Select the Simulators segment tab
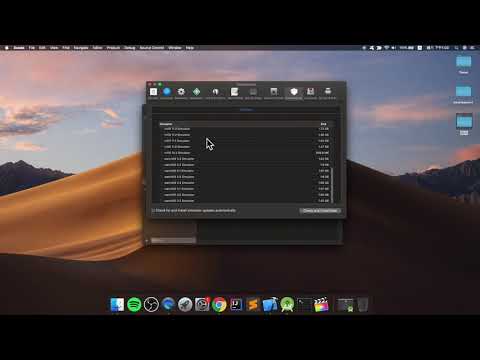 (246, 110)
